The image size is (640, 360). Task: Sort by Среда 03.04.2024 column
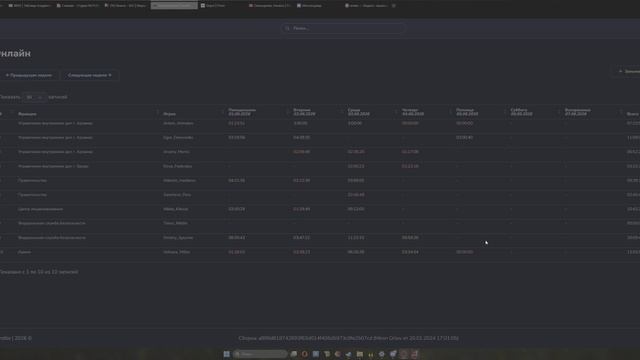358,112
